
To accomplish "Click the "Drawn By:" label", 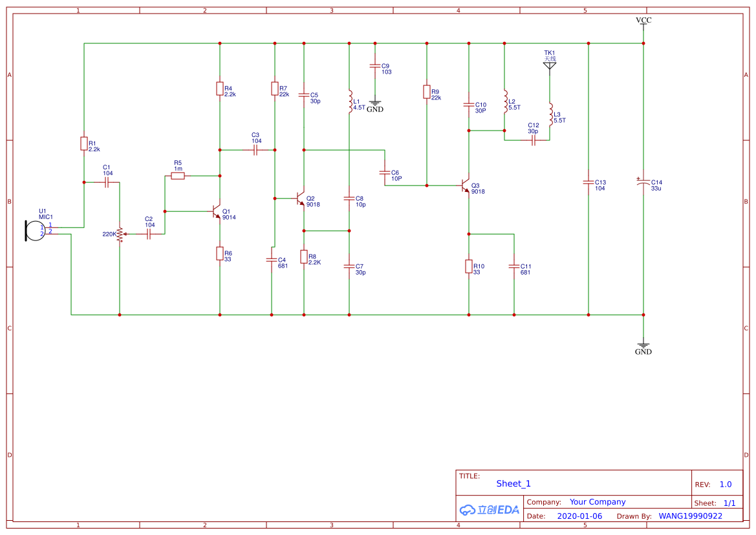I will (x=634, y=516).
